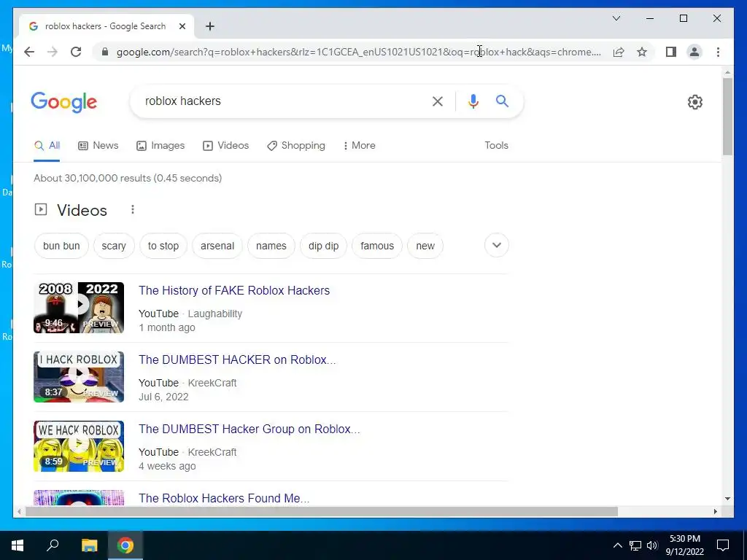Start voice search with the microphone
The width and height of the screenshot is (747, 560).
(473, 101)
